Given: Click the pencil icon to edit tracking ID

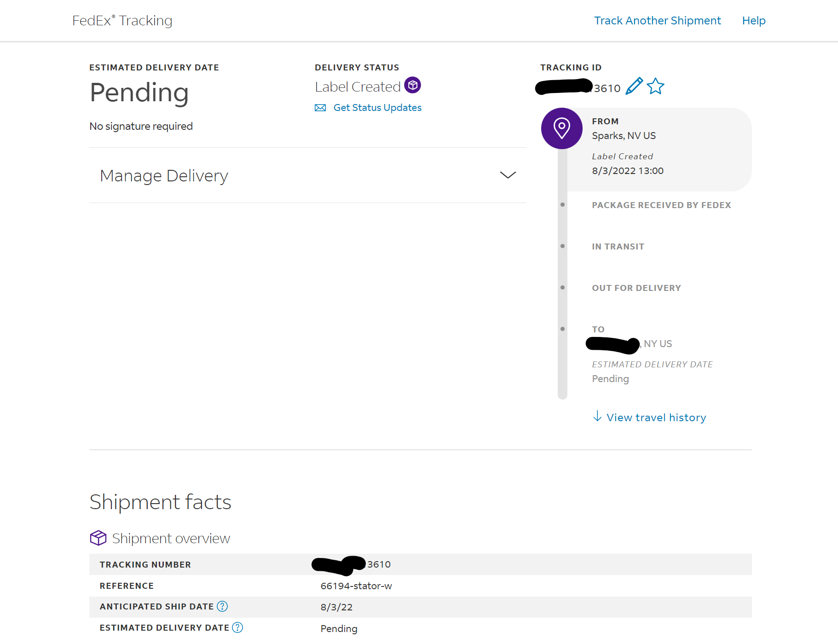Looking at the screenshot, I should pos(634,86).
